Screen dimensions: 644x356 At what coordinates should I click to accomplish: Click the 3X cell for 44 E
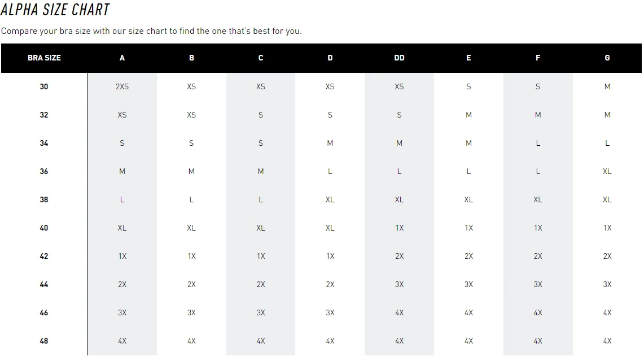(468, 284)
